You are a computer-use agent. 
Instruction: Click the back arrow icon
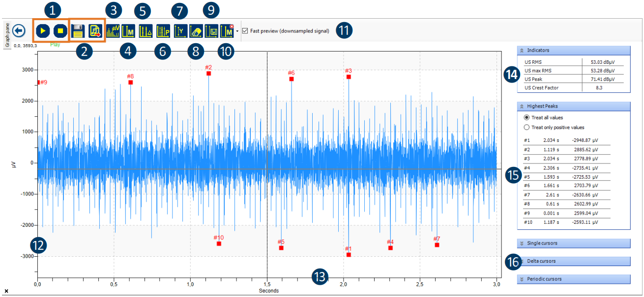tap(19, 31)
